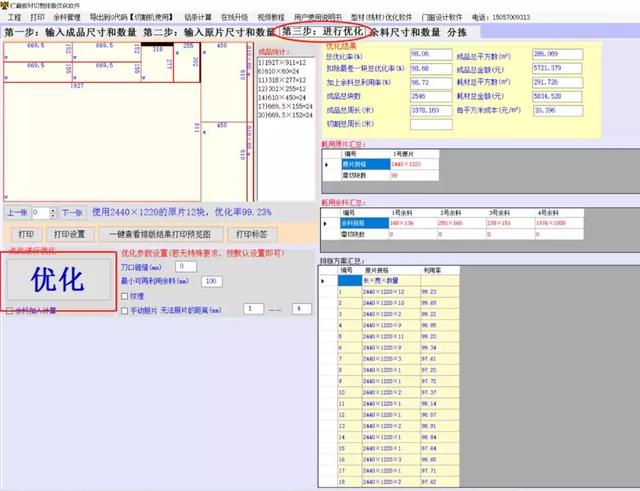Select layout plan row 5 2440×1220×11
The image size is (640, 491).
[398, 337]
